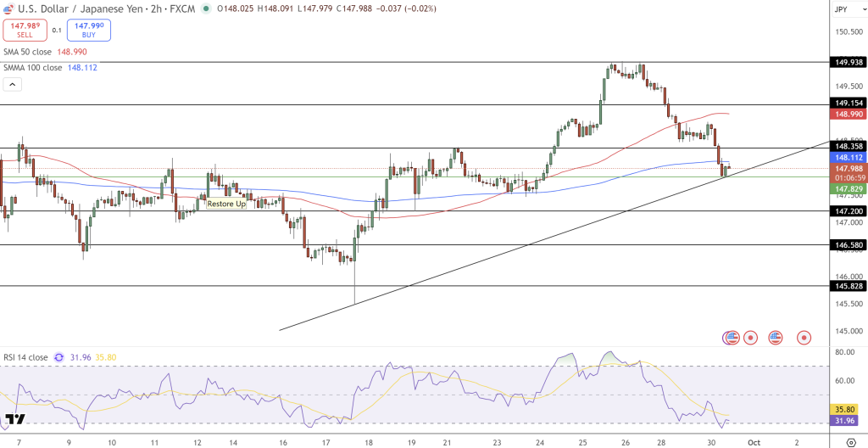The height and width of the screenshot is (448, 868).
Task: Click date 17 on the time axis
Action: [x=326, y=442]
